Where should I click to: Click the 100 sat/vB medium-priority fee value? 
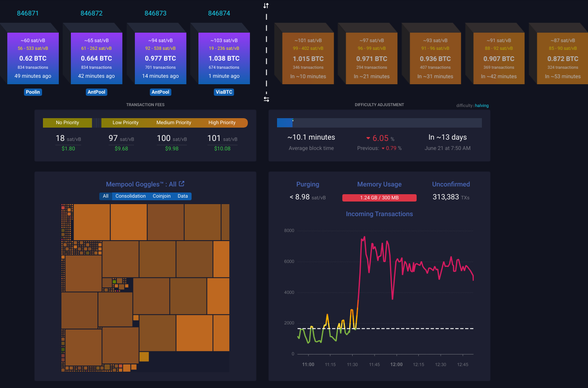click(172, 138)
